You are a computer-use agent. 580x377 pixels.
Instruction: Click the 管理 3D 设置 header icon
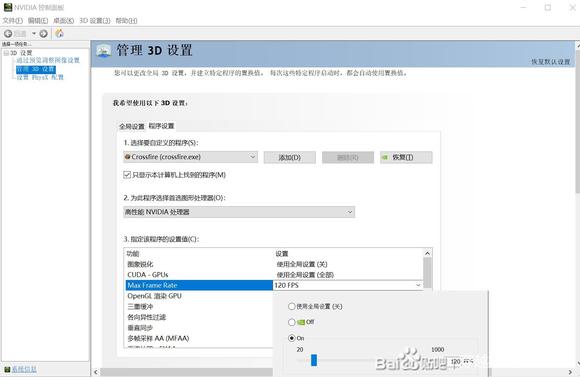click(104, 51)
